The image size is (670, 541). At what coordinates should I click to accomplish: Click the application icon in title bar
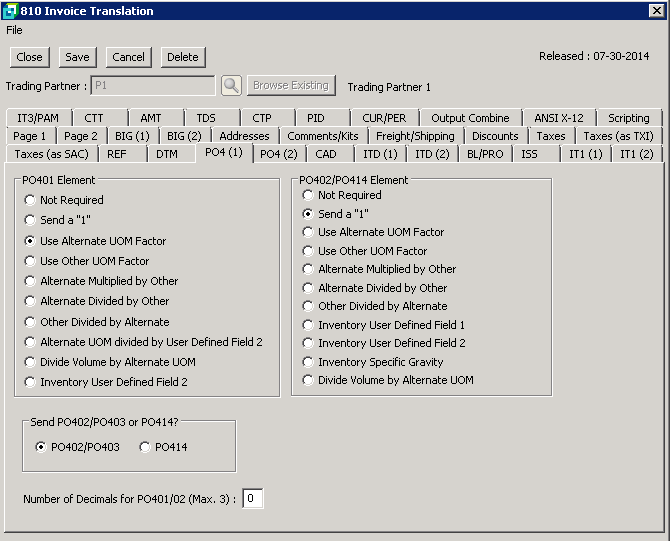pyautogui.click(x=9, y=11)
